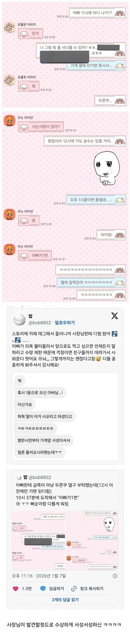Click the 혹시 1등으로 오신 아버님 message
The image size is (130, 644).
coord(40,393)
